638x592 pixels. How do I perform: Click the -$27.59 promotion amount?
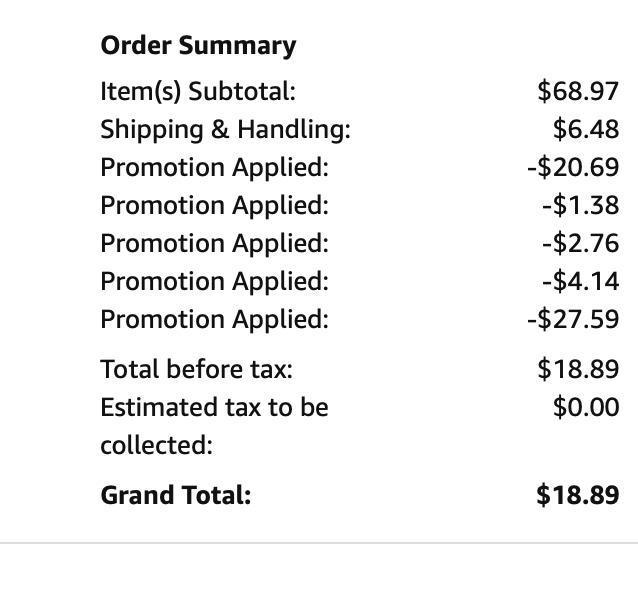coord(573,319)
